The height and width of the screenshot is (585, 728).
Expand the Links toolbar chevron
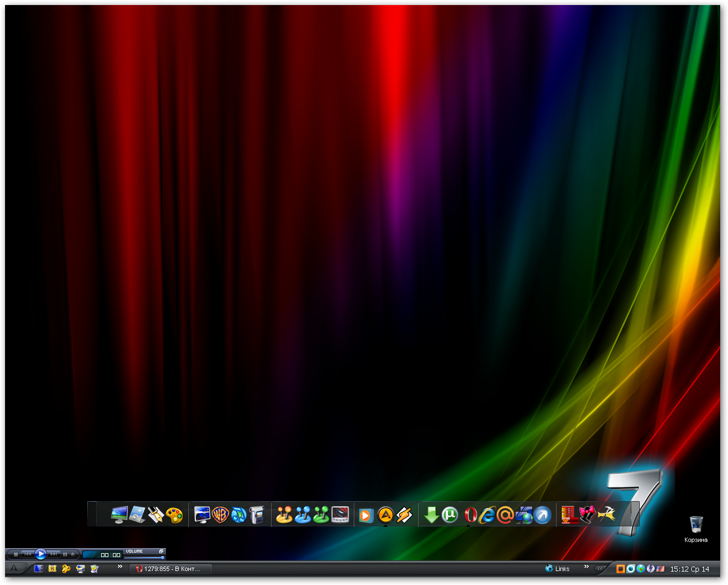click(x=587, y=566)
